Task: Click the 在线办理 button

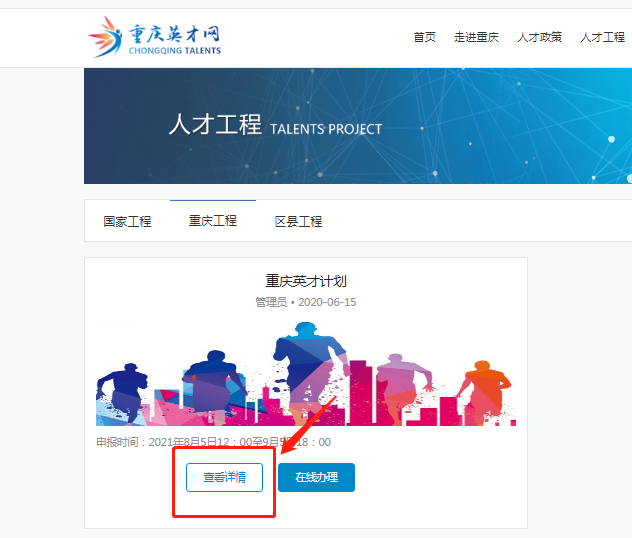Action: click(316, 477)
